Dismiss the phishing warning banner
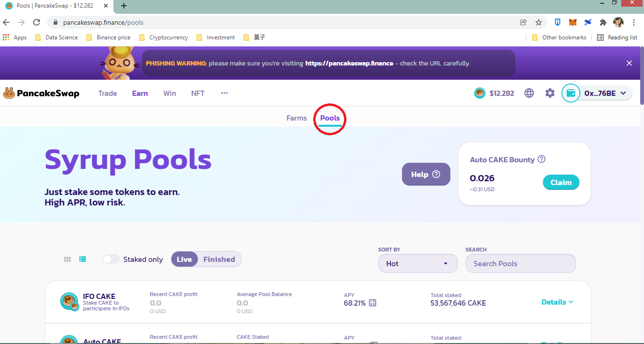The height and width of the screenshot is (344, 644). pos(629,63)
